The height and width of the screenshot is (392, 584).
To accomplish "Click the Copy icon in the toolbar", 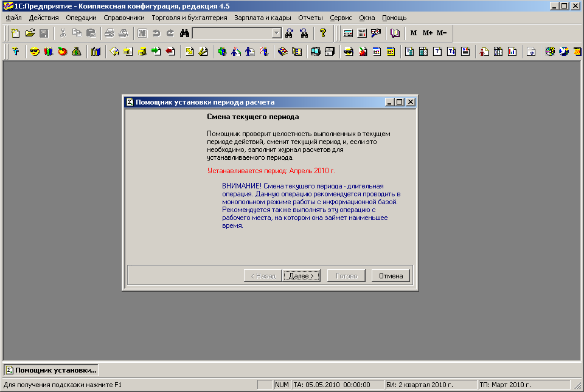I will click(77, 33).
